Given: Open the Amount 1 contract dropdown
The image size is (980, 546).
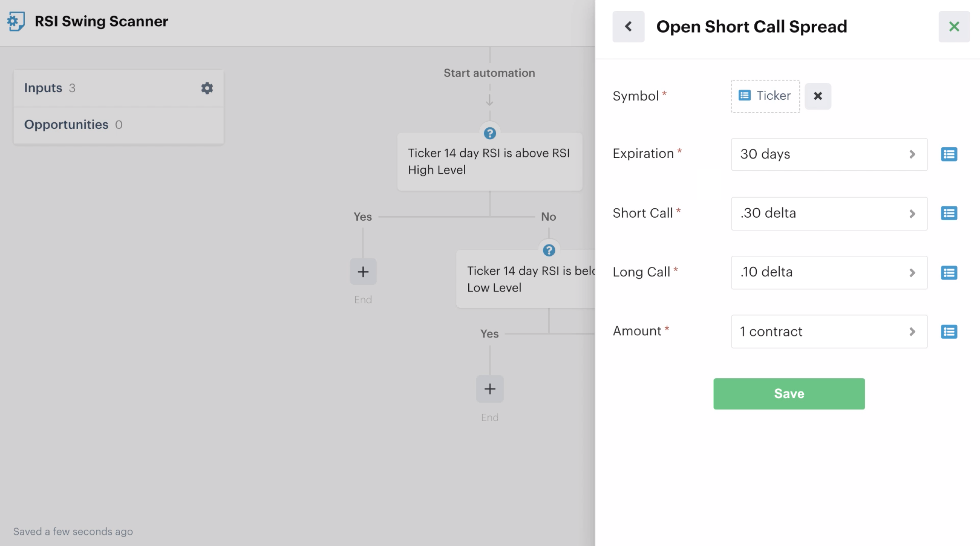Looking at the screenshot, I should click(829, 331).
